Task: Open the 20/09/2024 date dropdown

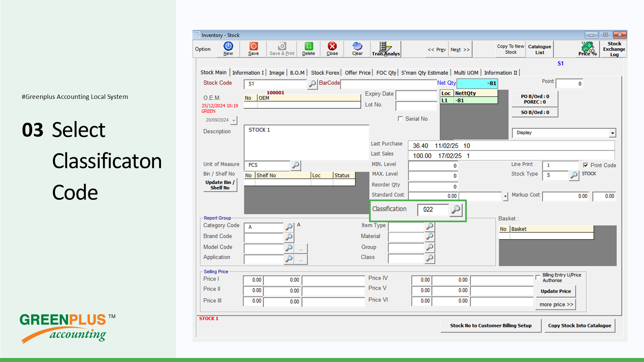Action: 234,120
